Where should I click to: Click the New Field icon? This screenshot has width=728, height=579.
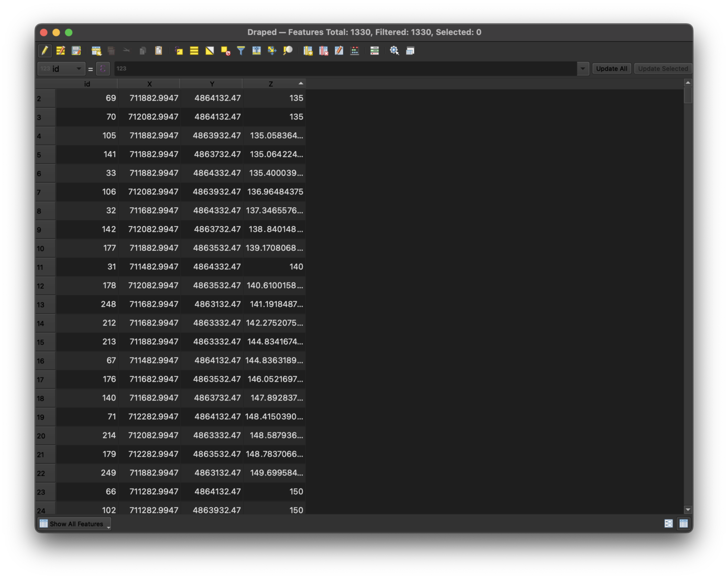[308, 51]
